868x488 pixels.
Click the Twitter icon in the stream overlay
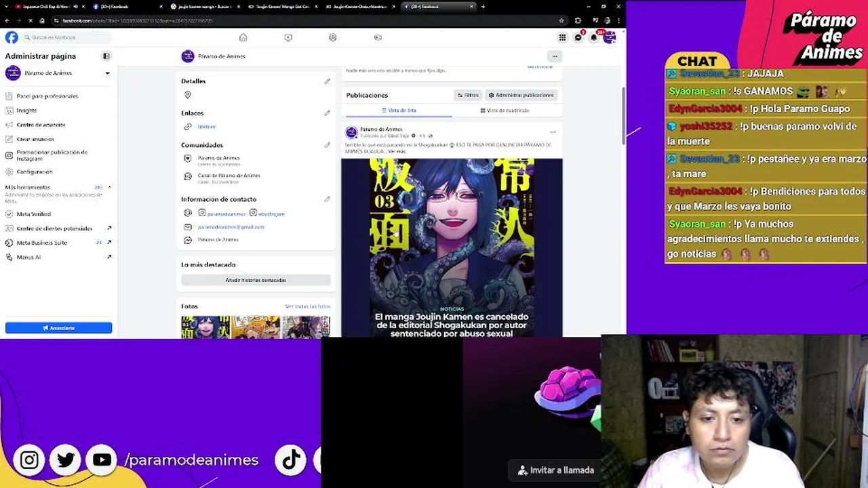[66, 460]
